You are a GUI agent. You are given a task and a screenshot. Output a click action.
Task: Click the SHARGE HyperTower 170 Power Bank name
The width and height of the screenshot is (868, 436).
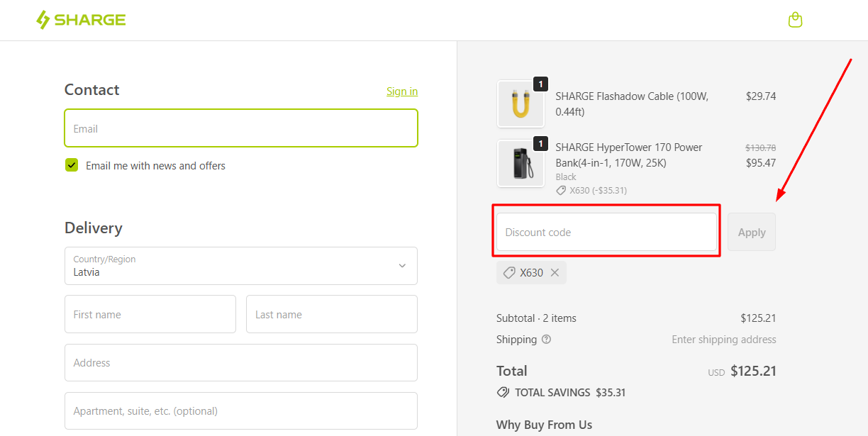pos(629,155)
